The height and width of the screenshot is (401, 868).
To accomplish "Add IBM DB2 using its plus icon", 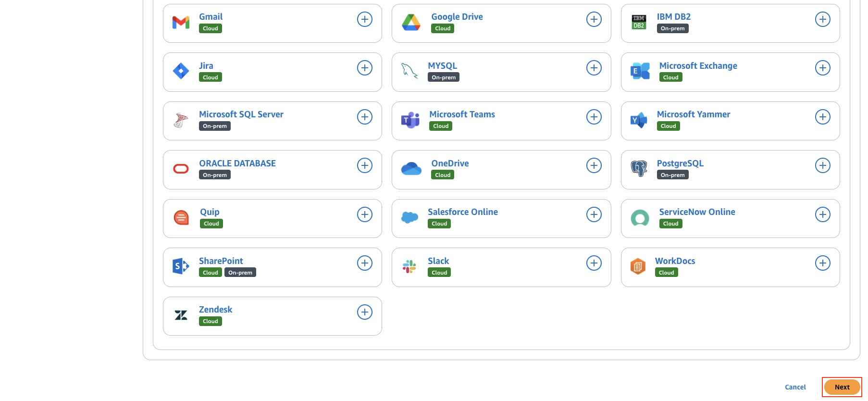I will coord(823,19).
